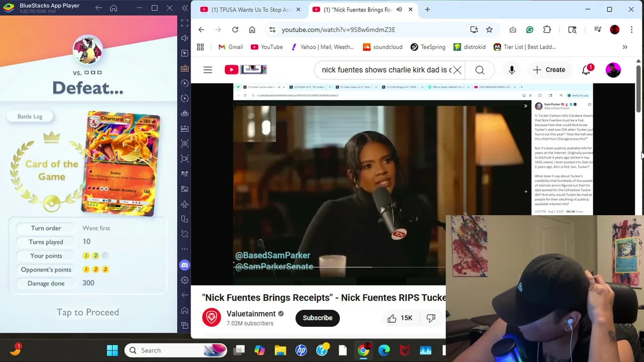
Task: Open the Gmail bookmark
Action: 230,47
